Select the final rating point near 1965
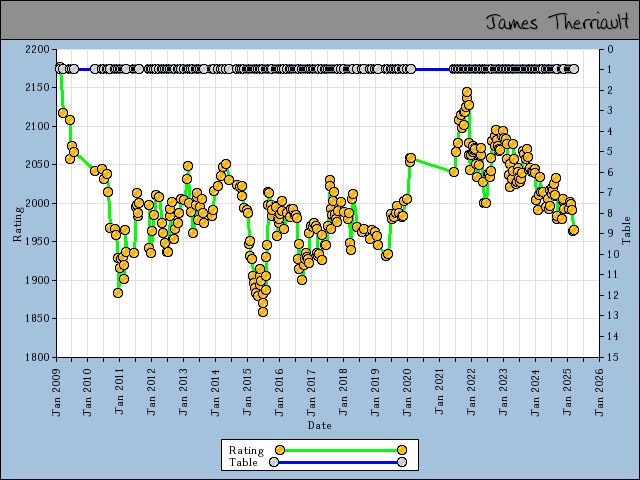The width and height of the screenshot is (640, 480). (x=573, y=230)
